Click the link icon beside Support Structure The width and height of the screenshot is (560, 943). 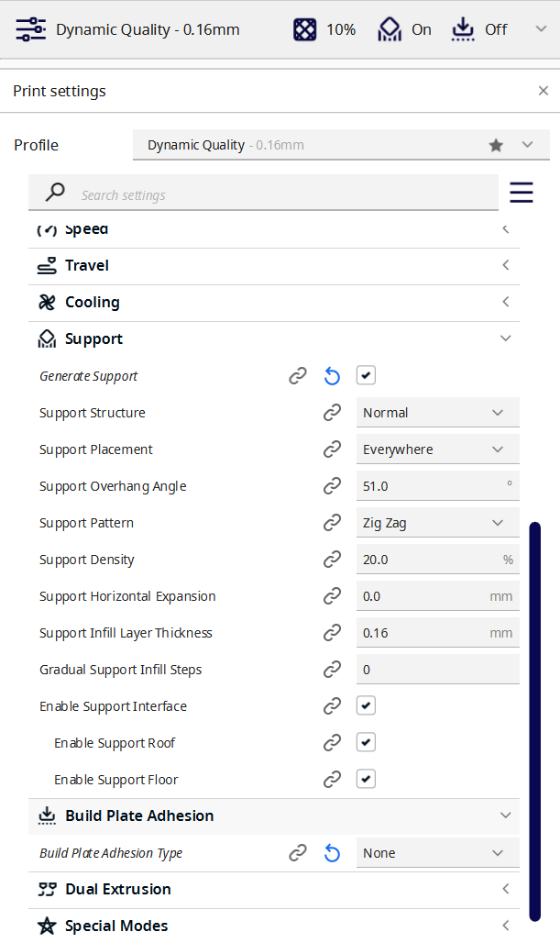click(x=332, y=413)
